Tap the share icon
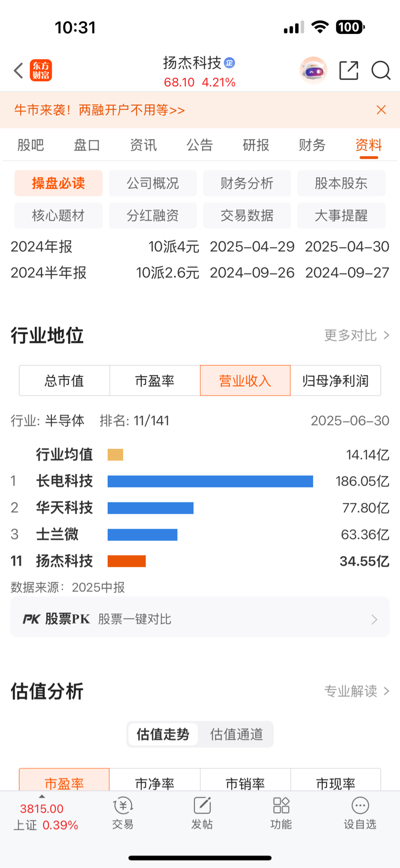400x868 pixels. tap(348, 70)
